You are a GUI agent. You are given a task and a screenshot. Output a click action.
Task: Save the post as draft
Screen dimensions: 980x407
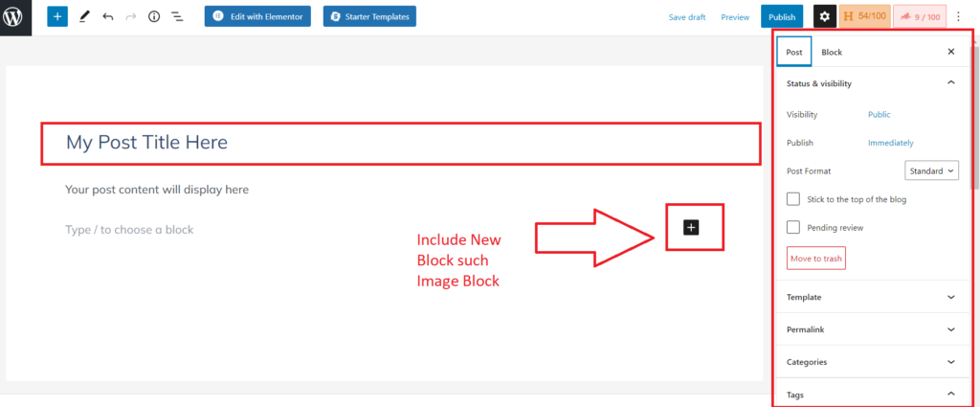tap(687, 17)
